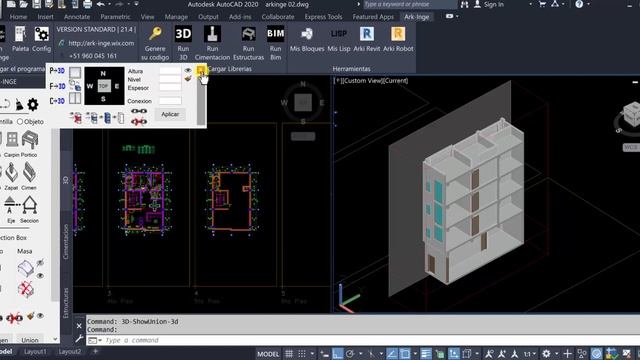Add a new layout tab

pos(95,351)
